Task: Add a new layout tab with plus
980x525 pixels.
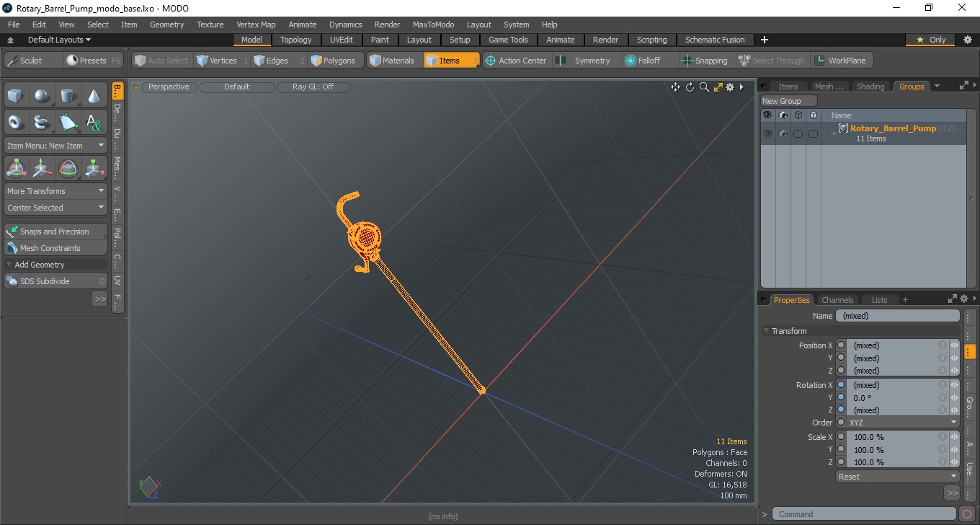Action: click(x=765, y=40)
